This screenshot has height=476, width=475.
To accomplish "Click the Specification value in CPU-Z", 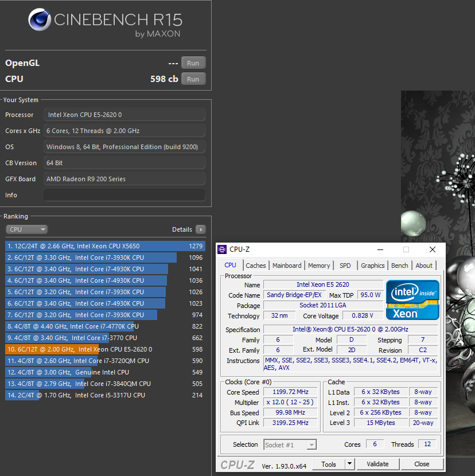I will click(x=351, y=329).
